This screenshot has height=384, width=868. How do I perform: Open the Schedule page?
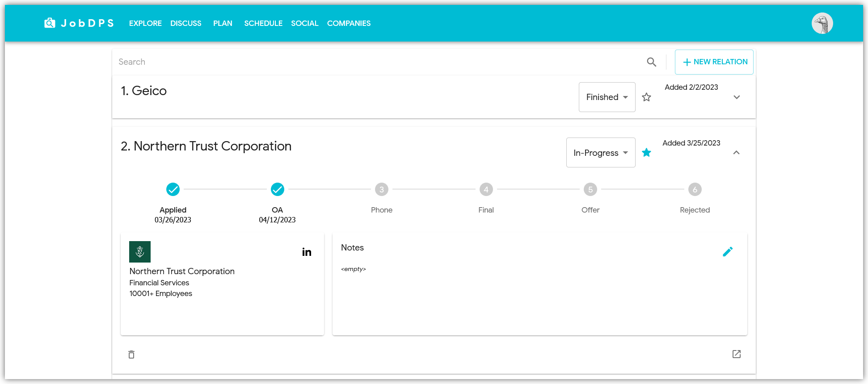pos(263,23)
